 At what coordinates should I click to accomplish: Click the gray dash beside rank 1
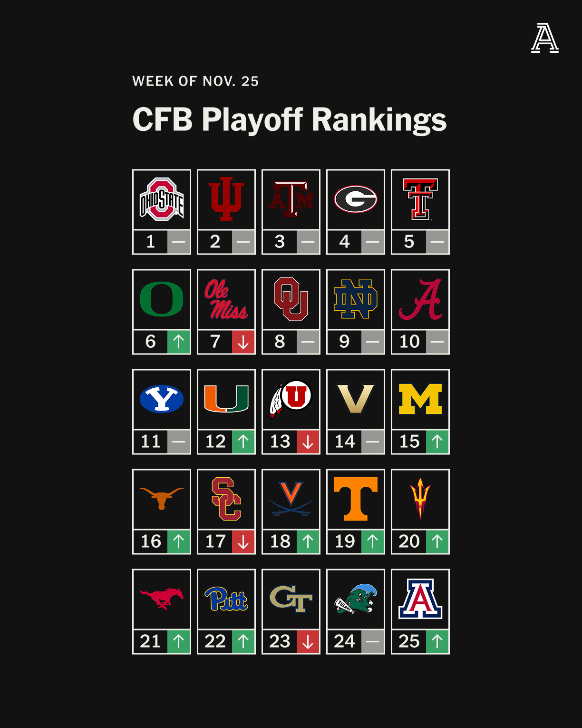[x=179, y=242]
